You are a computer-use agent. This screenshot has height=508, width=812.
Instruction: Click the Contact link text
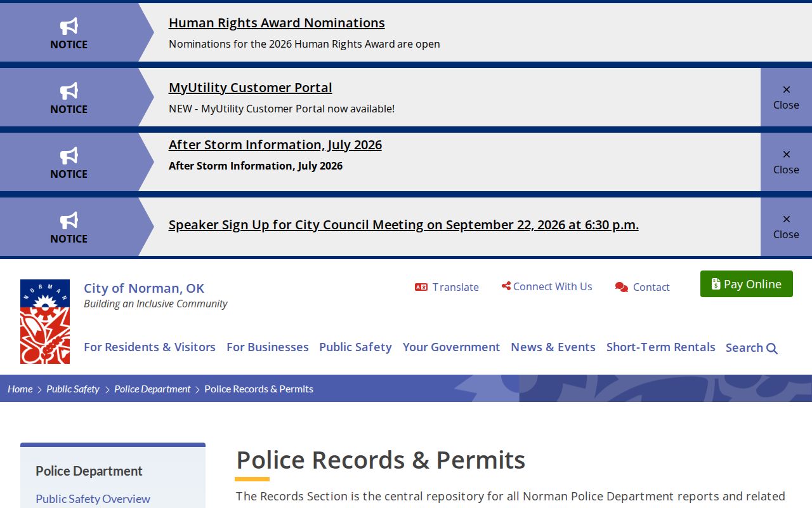point(652,287)
